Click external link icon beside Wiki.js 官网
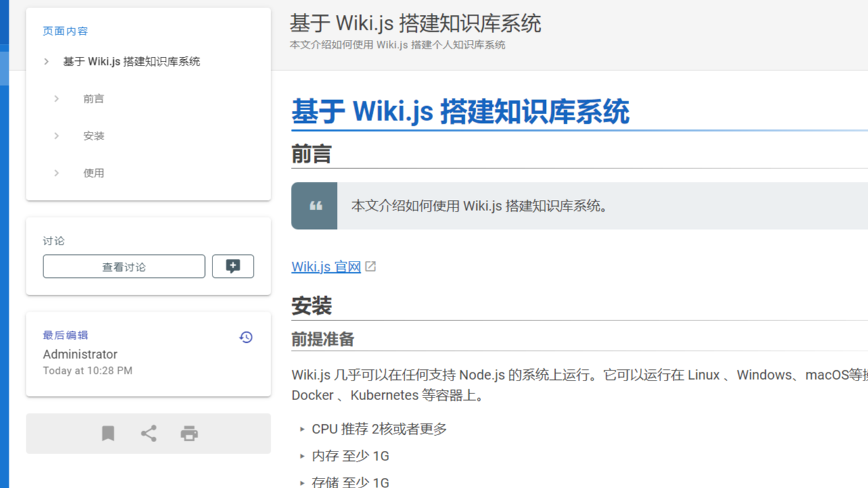The width and height of the screenshot is (868, 488). [370, 266]
